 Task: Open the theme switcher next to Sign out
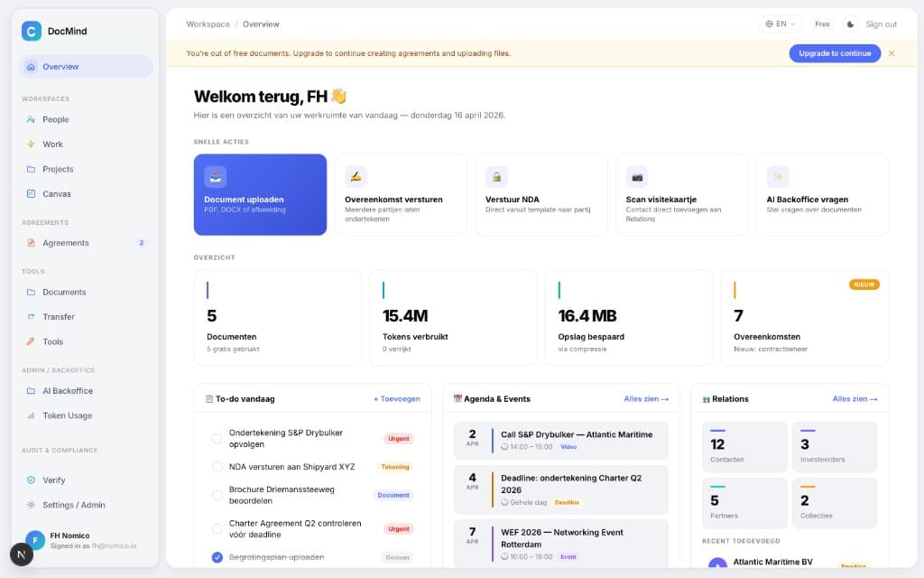[x=852, y=24]
